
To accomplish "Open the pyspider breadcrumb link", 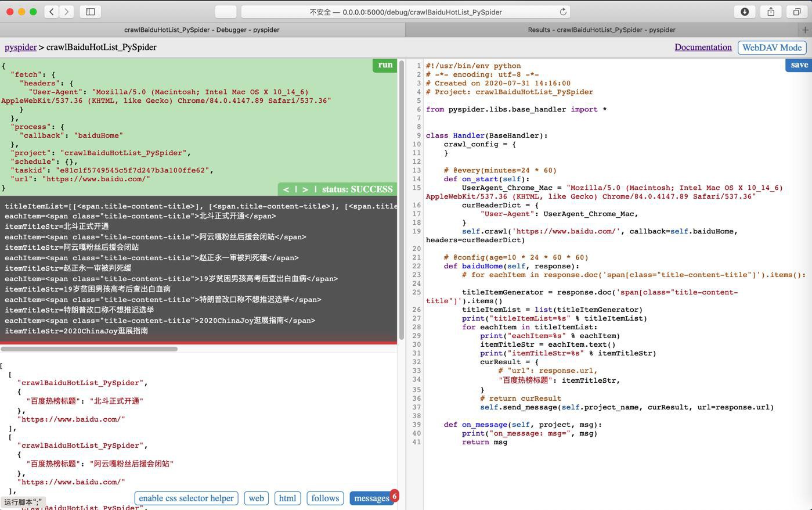I will point(21,47).
